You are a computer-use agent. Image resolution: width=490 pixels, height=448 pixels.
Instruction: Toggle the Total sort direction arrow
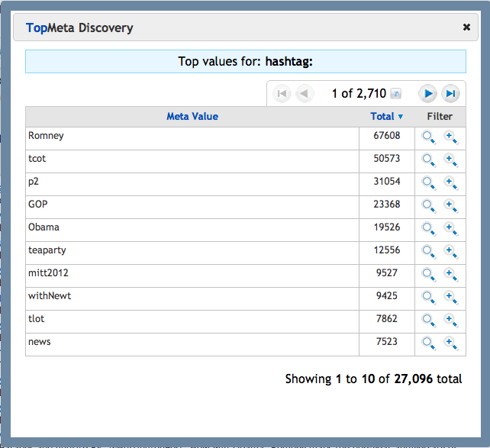point(400,117)
